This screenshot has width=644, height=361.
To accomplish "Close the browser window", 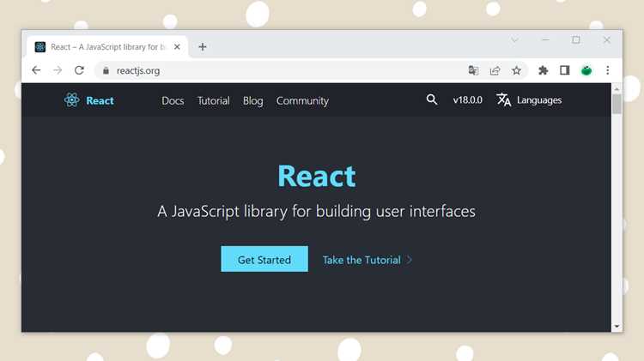I will click(606, 39).
